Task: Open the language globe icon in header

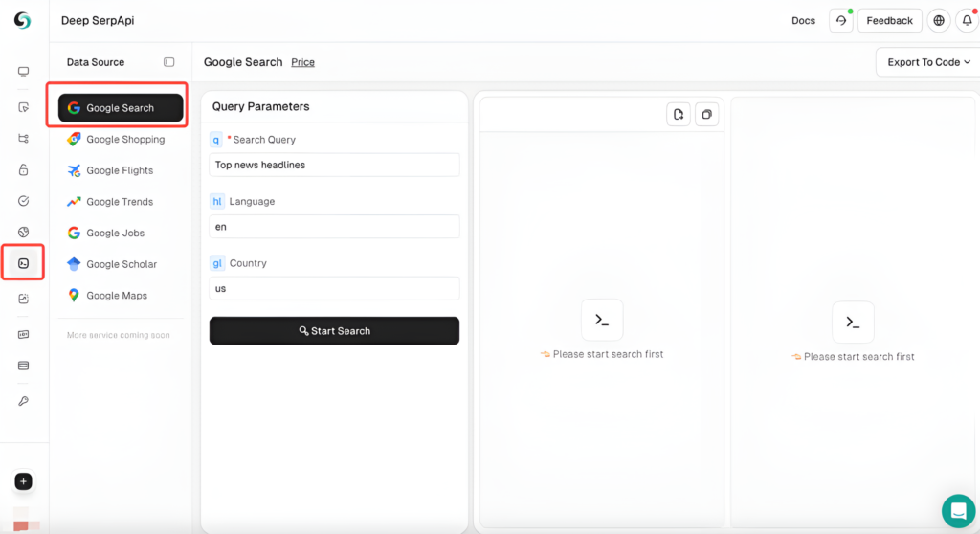Action: 939,21
